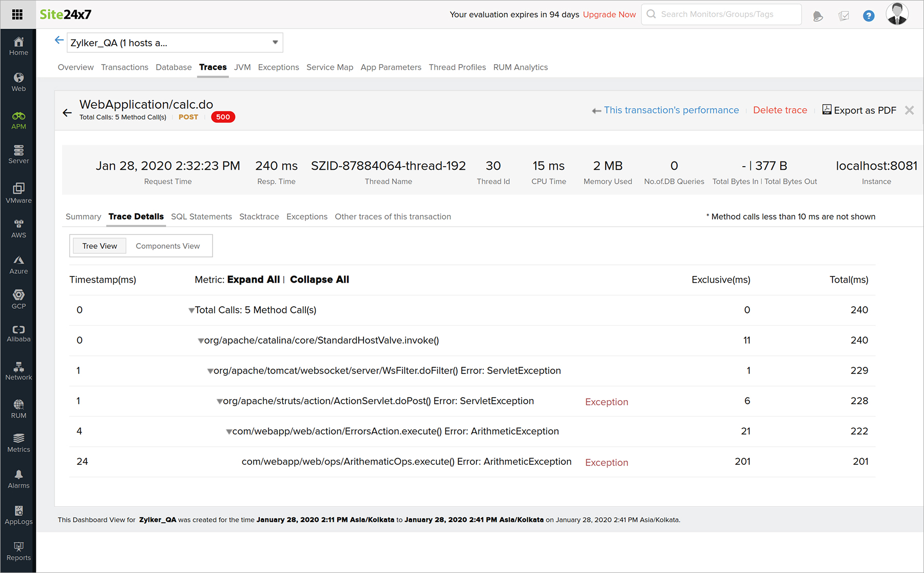Viewport: 924px width, 573px height.
Task: Click Exception link on ArithematicOps.execute() row
Action: (607, 463)
